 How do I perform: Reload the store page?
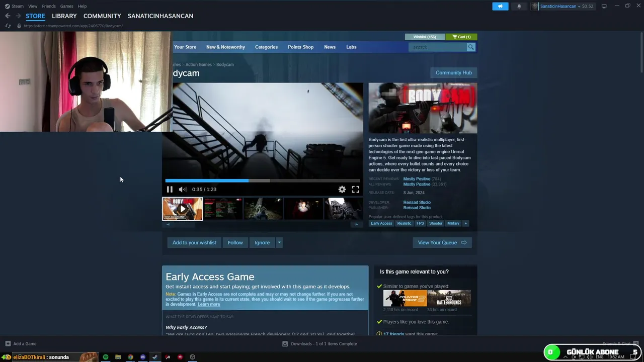(8, 26)
